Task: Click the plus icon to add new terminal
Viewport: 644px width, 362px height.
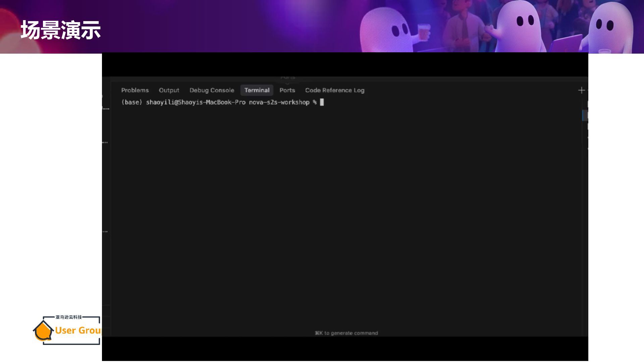Action: (x=581, y=90)
